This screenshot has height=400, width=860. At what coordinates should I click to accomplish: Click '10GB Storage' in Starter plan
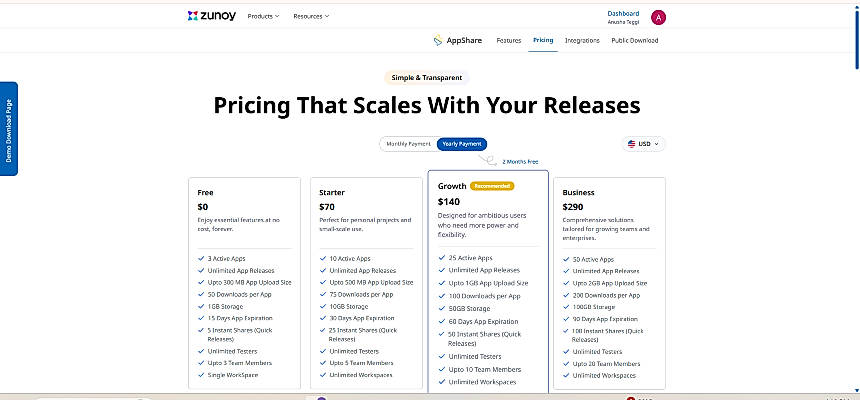click(348, 307)
